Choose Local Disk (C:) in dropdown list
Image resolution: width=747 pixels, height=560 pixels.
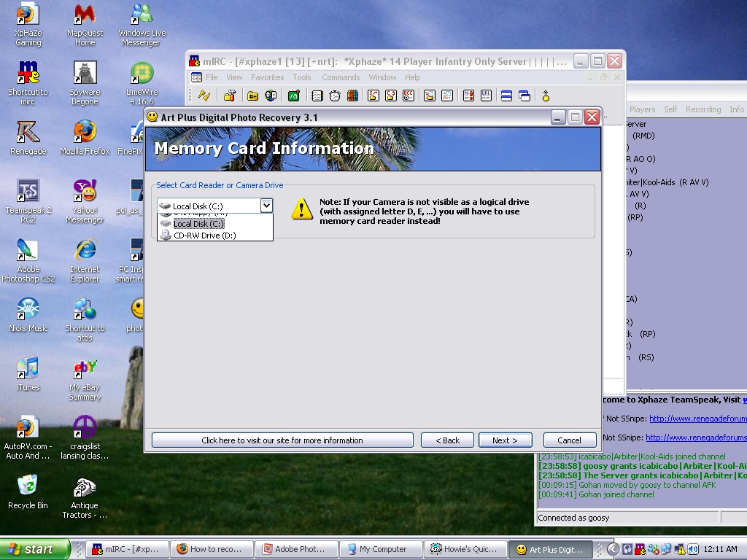click(198, 224)
